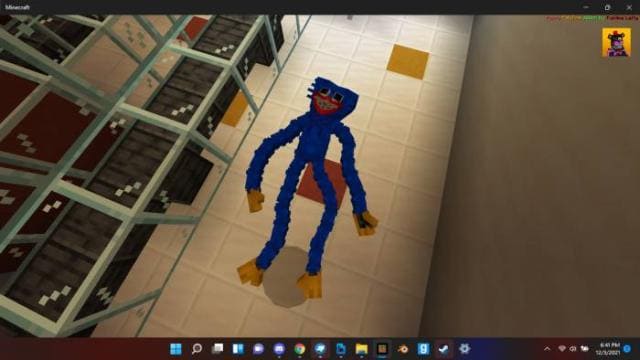Viewport: 640px width, 360px height.
Task: Open Settings gear on the taskbar
Action: coord(464,349)
